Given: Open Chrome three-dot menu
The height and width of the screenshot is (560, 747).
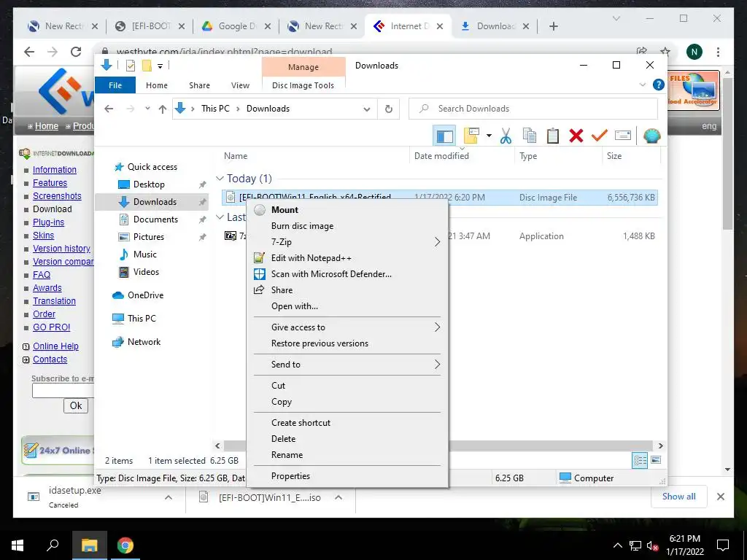Looking at the screenshot, I should pos(718,52).
